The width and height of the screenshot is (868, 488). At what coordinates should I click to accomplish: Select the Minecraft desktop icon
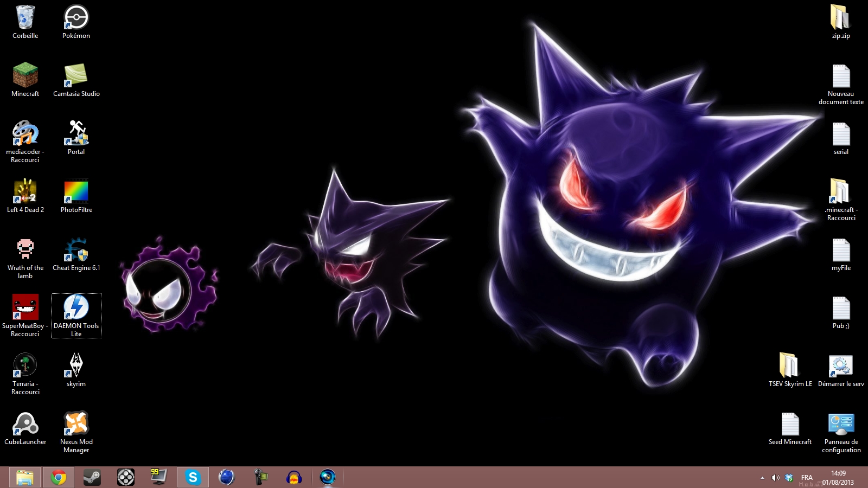[25, 80]
